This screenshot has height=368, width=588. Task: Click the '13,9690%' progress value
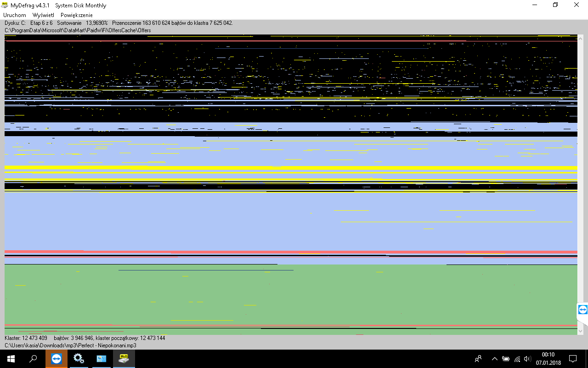pyautogui.click(x=97, y=23)
